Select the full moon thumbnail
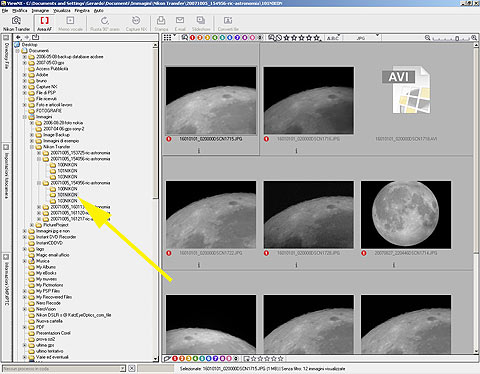This screenshot has width=480, height=374. pyautogui.click(x=406, y=215)
